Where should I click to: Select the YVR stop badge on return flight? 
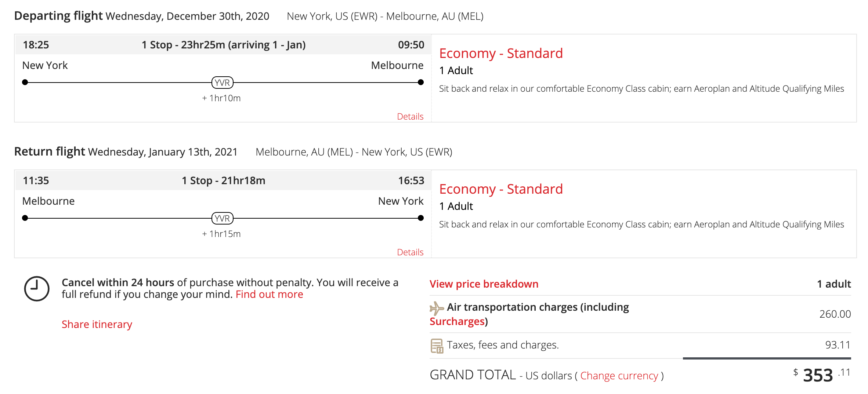point(222,218)
